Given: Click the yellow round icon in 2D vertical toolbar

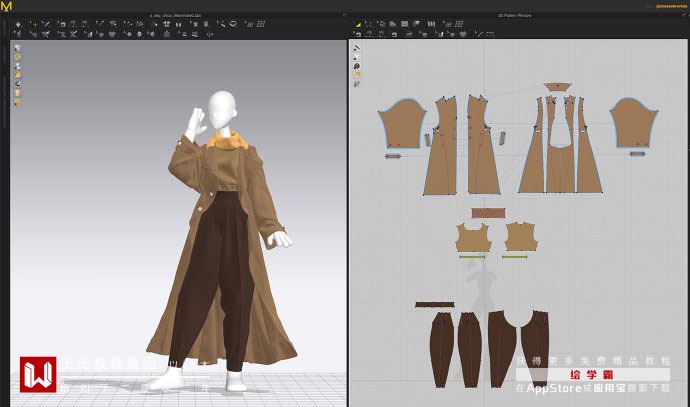Looking at the screenshot, I should pos(357,75).
